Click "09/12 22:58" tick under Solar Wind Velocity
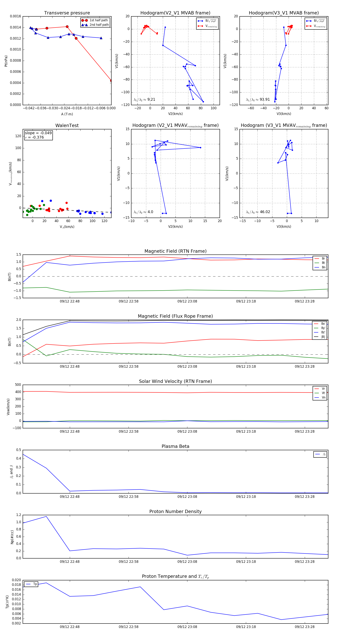This screenshot has width=351, height=644. tap(129, 431)
